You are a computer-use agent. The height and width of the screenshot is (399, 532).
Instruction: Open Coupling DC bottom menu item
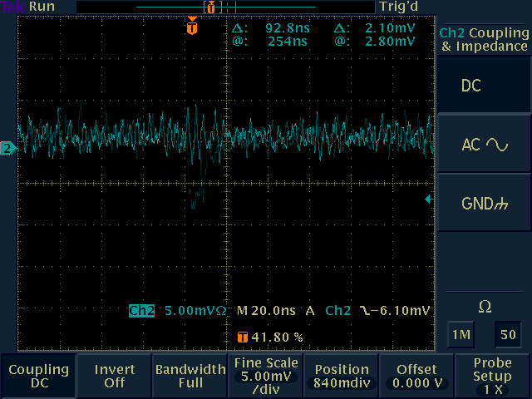[x=39, y=376]
